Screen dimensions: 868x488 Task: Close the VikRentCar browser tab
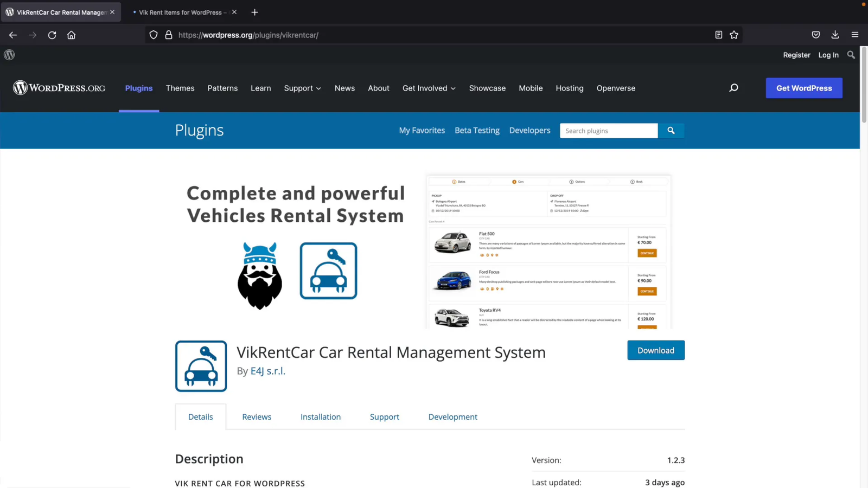pyautogui.click(x=112, y=12)
